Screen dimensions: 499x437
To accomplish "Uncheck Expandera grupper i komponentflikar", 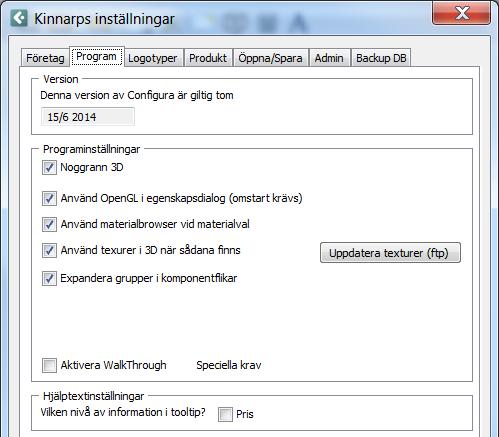I will click(x=49, y=278).
